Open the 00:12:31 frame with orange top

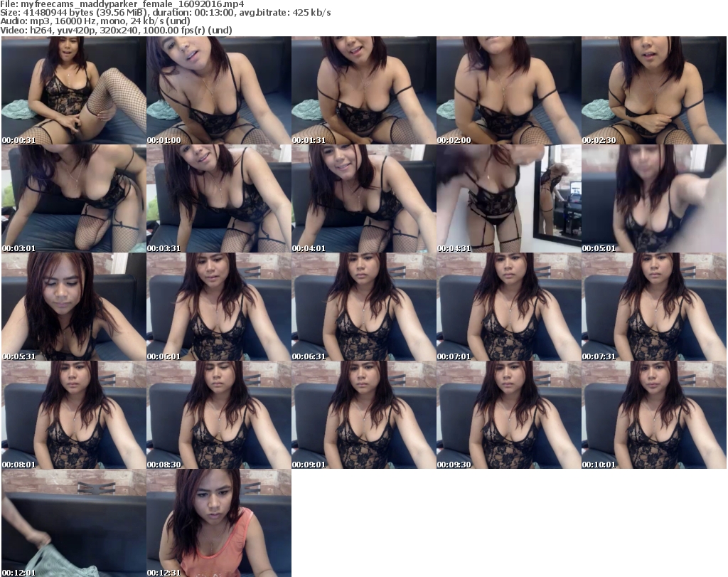coord(219,523)
